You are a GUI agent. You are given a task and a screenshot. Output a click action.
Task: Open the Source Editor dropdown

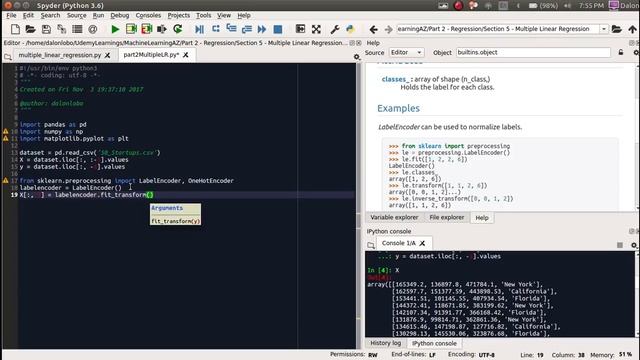click(406, 52)
